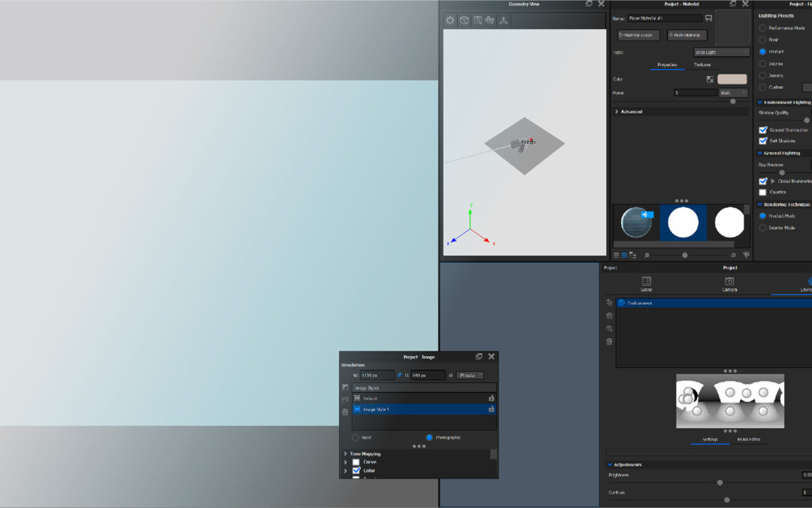
Task: Undock the Project Image panel
Action: [478, 357]
